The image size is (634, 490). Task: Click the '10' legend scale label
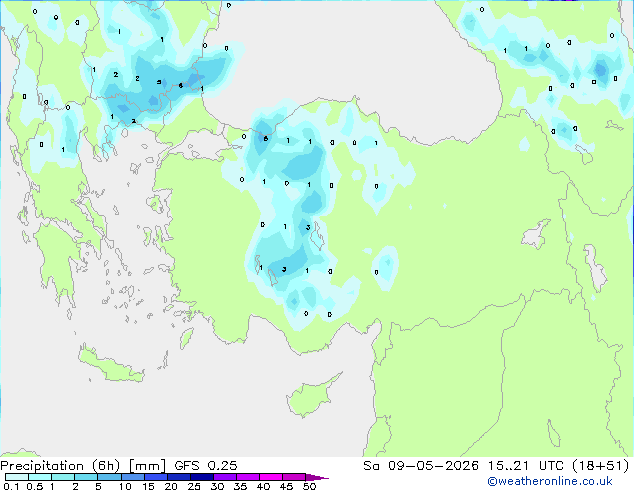tap(125, 486)
